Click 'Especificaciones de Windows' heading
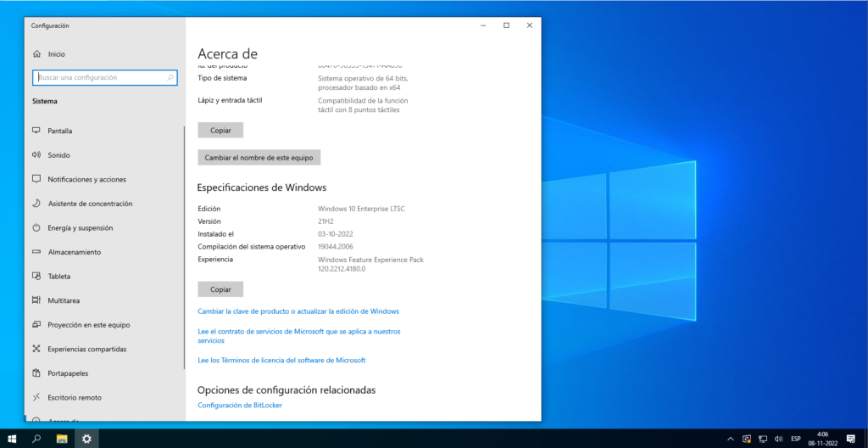868x448 pixels. coord(262,188)
